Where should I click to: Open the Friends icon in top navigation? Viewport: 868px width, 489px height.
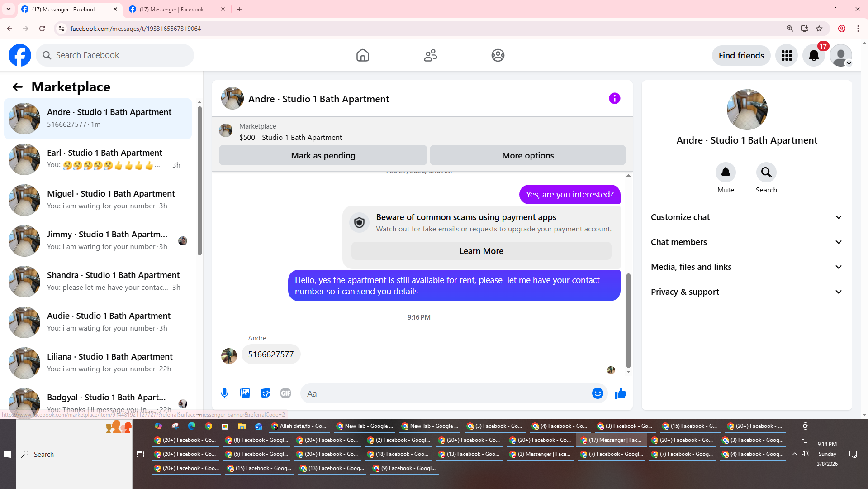click(430, 55)
